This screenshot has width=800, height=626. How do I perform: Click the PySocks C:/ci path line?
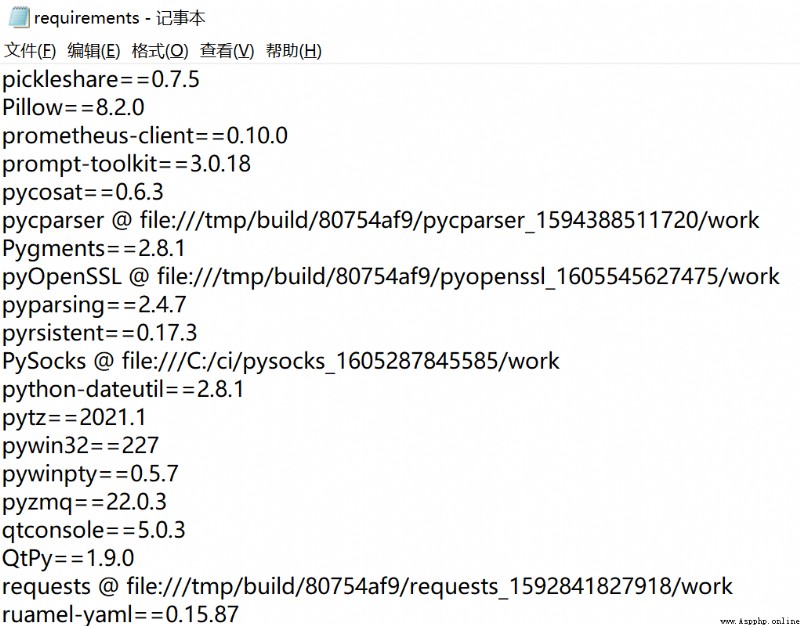(281, 361)
